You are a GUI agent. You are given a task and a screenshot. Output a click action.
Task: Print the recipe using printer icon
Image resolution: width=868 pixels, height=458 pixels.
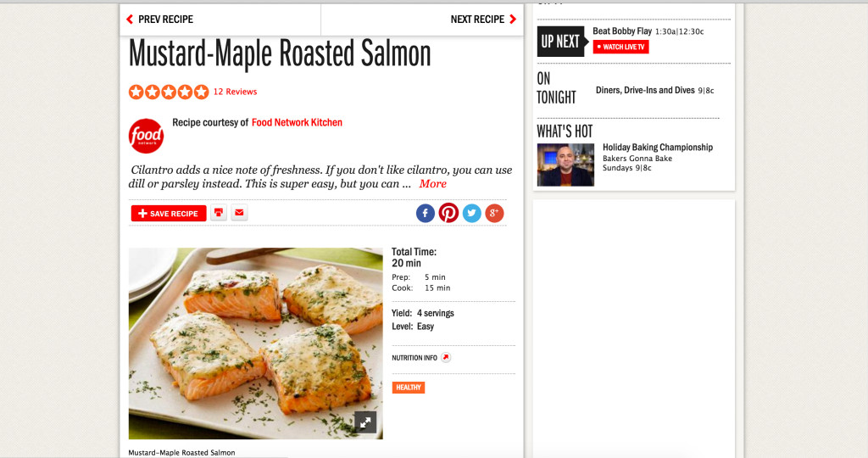click(x=219, y=213)
